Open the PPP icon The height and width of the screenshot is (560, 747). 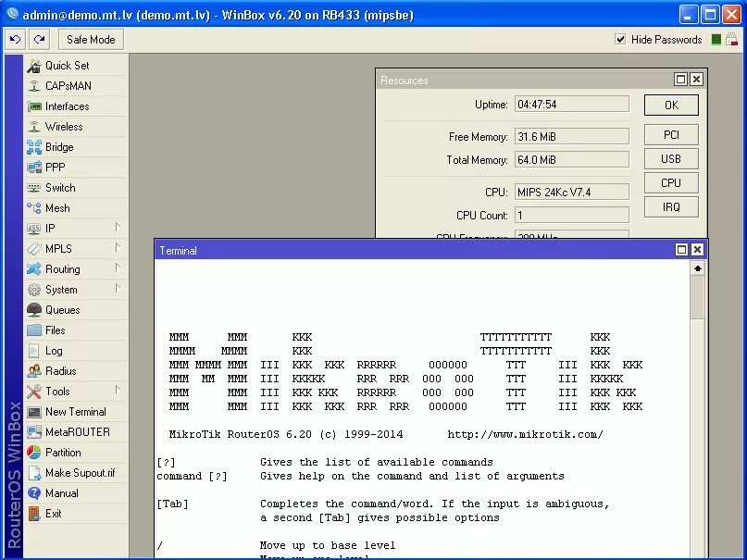(x=34, y=168)
